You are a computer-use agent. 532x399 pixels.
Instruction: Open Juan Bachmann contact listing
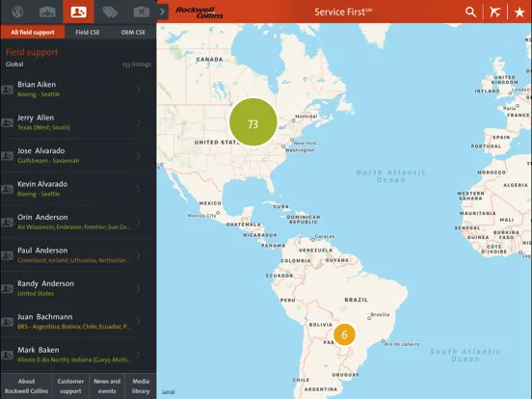pyautogui.click(x=78, y=322)
